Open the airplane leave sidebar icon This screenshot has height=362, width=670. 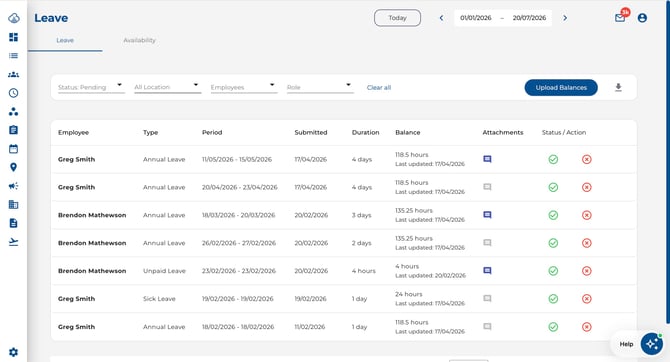pos(13,242)
